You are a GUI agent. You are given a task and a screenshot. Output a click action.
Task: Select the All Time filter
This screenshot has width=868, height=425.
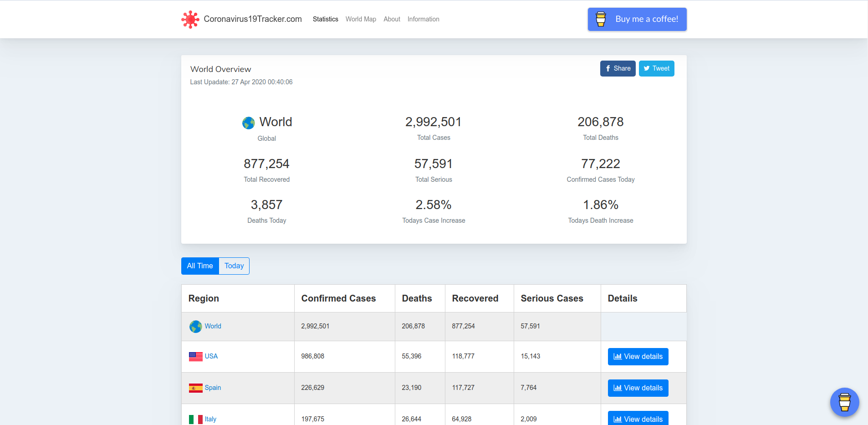point(200,266)
